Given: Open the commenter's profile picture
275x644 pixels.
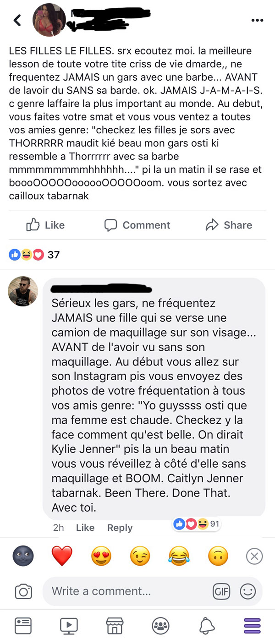Looking at the screenshot, I should [x=23, y=291].
